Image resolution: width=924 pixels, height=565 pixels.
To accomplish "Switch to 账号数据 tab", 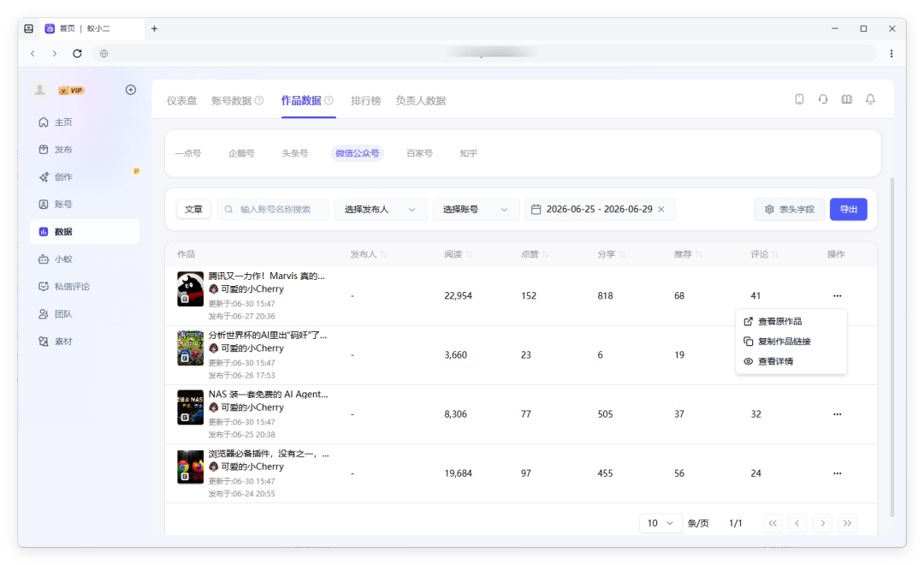I will pyautogui.click(x=232, y=101).
